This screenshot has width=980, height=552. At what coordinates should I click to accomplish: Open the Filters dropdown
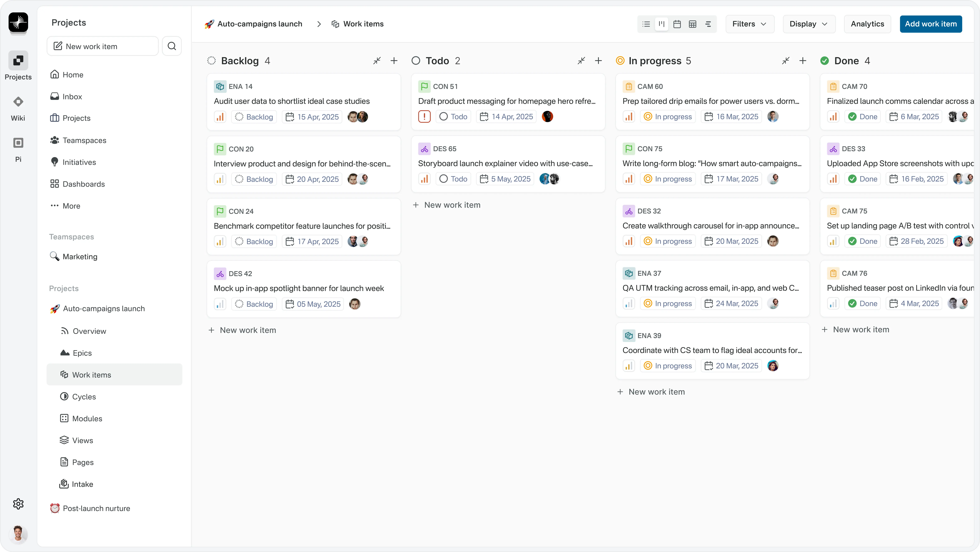(750, 24)
